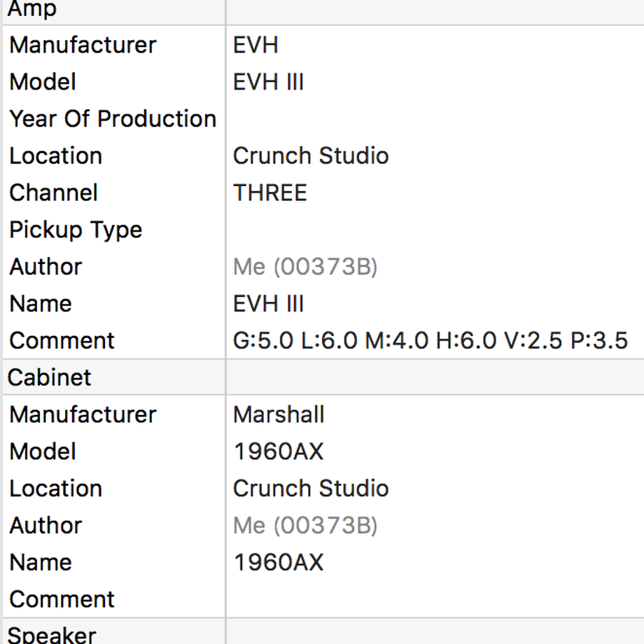This screenshot has width=644, height=644.
Task: Click the empty Cabinet Comment field
Action: point(435,599)
